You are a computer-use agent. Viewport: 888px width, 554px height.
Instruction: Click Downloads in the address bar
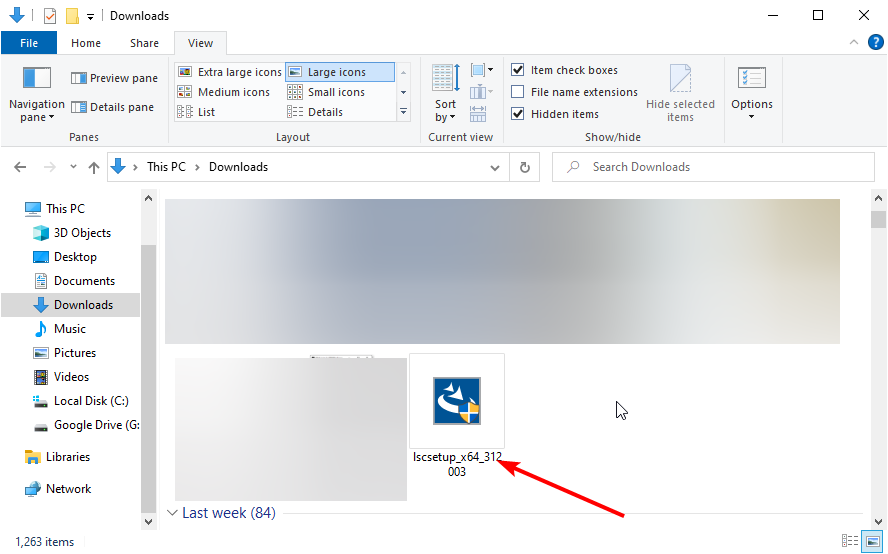pyautogui.click(x=238, y=167)
